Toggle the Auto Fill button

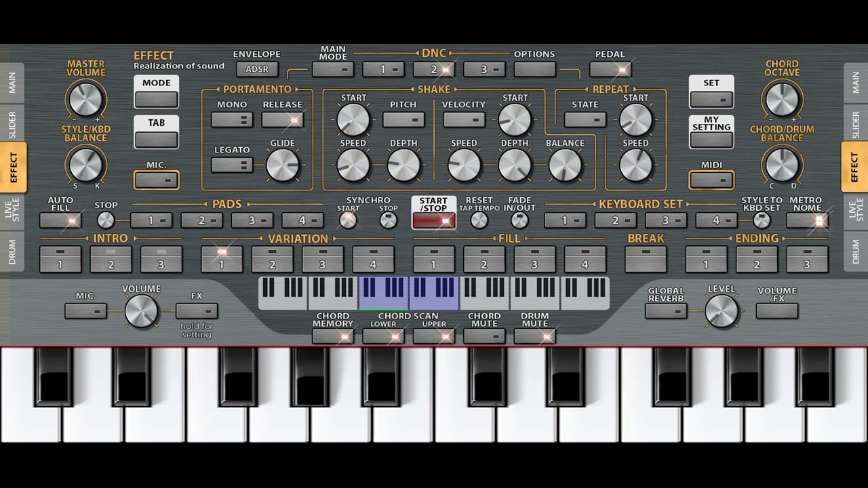pos(60,220)
